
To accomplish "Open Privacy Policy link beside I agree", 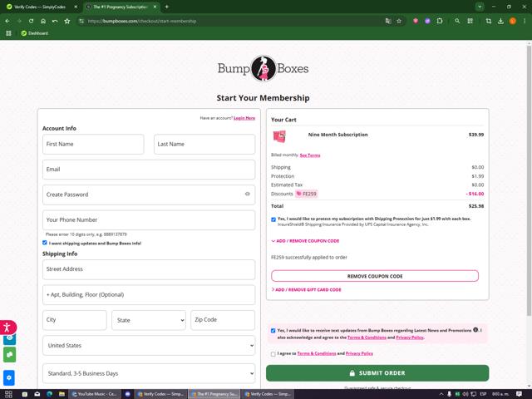I will [359, 353].
